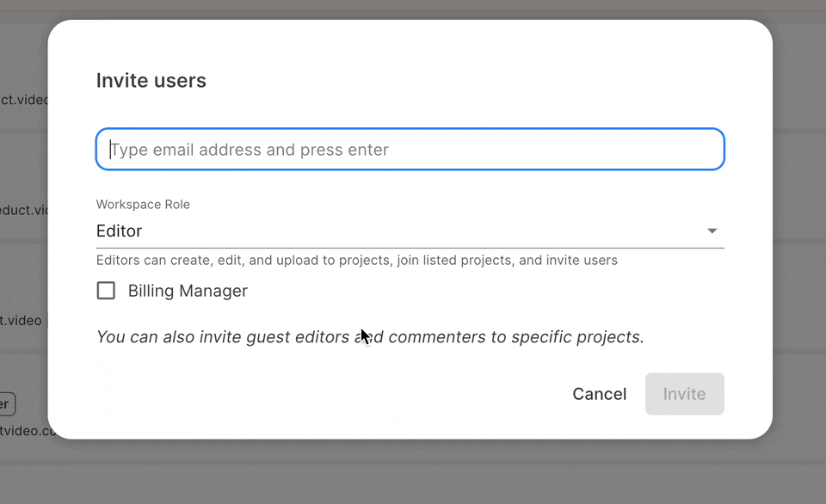Click the email address input field
826x504 pixels.
[x=410, y=149]
